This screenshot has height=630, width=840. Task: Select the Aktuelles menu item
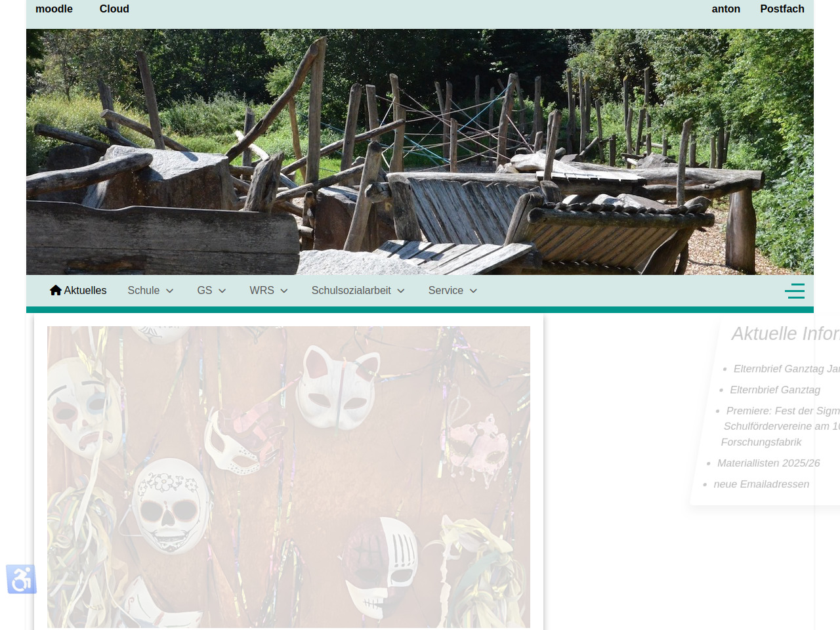point(85,290)
